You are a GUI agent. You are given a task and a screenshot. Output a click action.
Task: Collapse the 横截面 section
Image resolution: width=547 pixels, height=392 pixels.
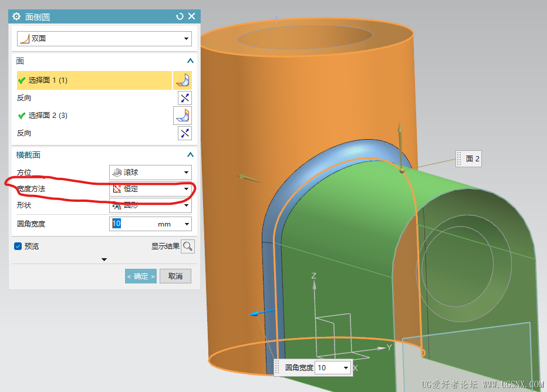190,155
